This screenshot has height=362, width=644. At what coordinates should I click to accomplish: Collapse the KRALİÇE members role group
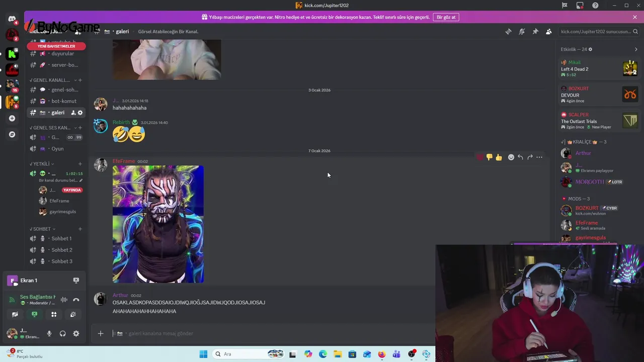pyautogui.click(x=583, y=142)
